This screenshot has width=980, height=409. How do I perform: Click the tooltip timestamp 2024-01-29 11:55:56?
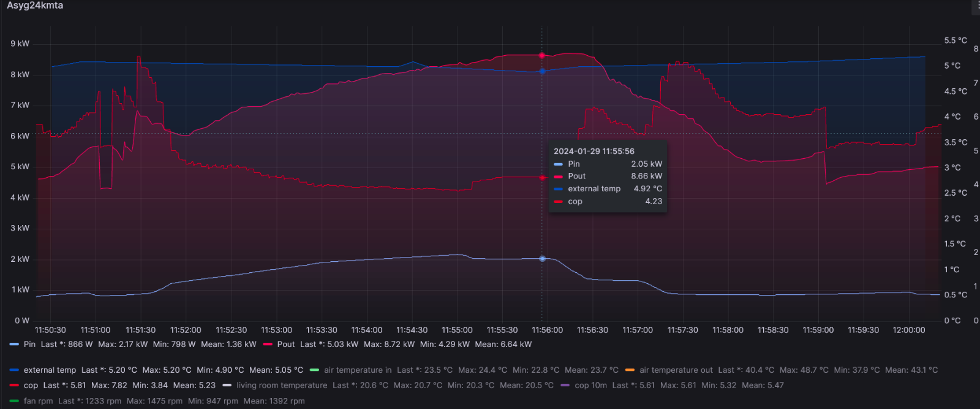[594, 151]
